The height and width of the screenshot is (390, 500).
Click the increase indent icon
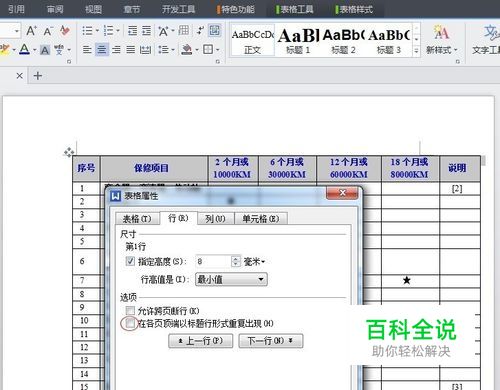click(146, 31)
